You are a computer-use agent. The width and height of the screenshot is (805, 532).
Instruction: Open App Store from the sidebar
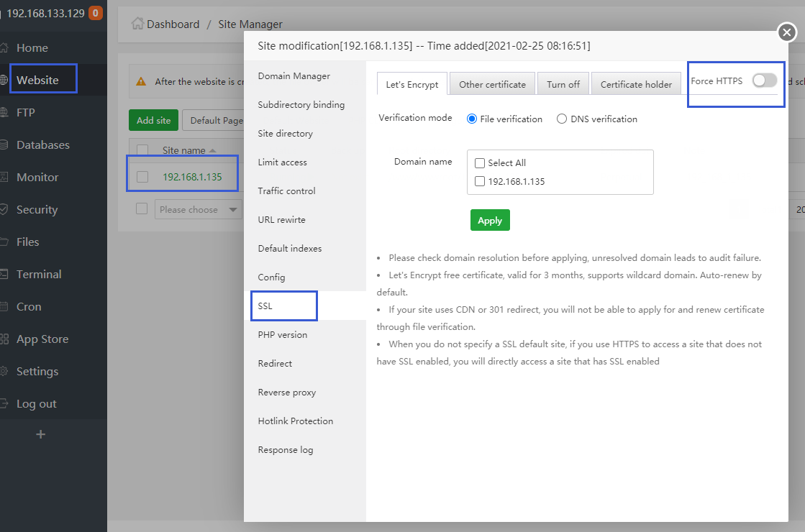42,339
